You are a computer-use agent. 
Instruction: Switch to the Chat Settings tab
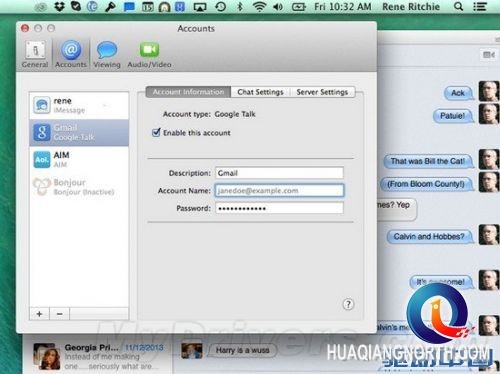click(260, 92)
